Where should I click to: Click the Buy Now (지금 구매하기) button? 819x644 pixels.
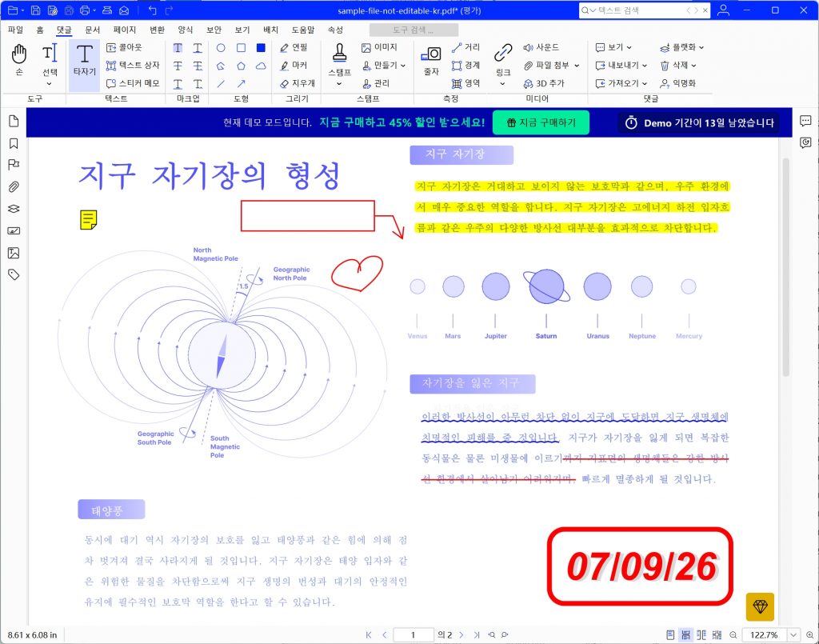pos(541,122)
